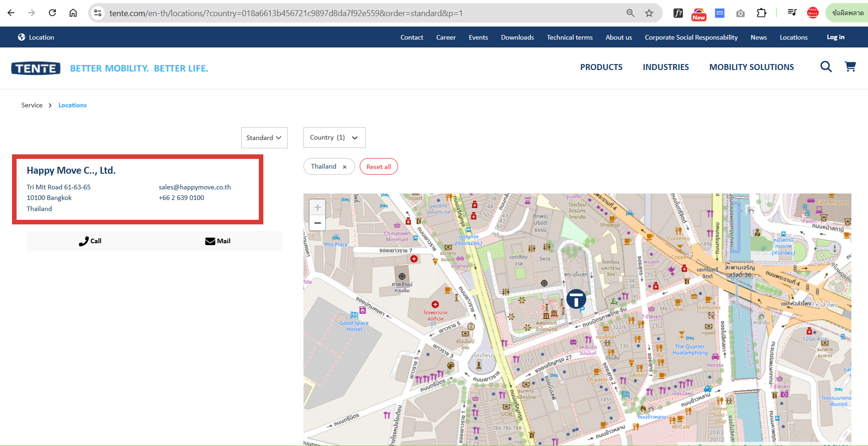Screen dimensions: 868x446
Task: Open the browser extensions puzzle icon
Action: coord(761,13)
